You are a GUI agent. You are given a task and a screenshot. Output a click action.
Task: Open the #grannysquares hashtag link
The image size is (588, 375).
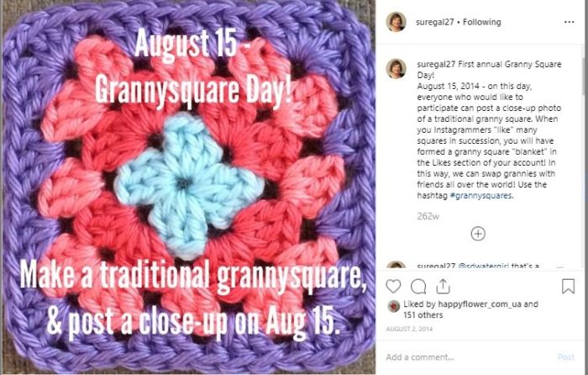pyautogui.click(x=480, y=196)
